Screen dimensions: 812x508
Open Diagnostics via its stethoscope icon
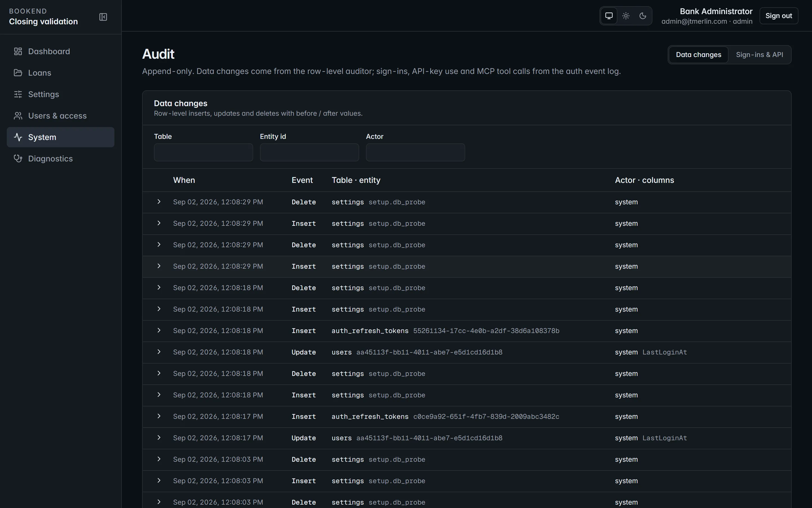[18, 159]
